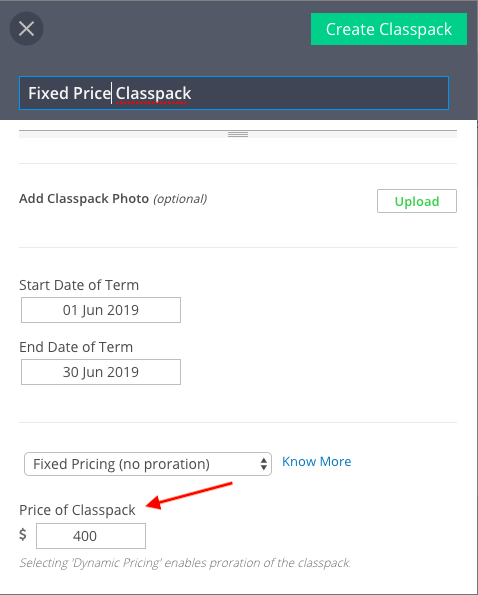The image size is (478, 595).
Task: Click the Start Date of Term label
Action: click(79, 285)
